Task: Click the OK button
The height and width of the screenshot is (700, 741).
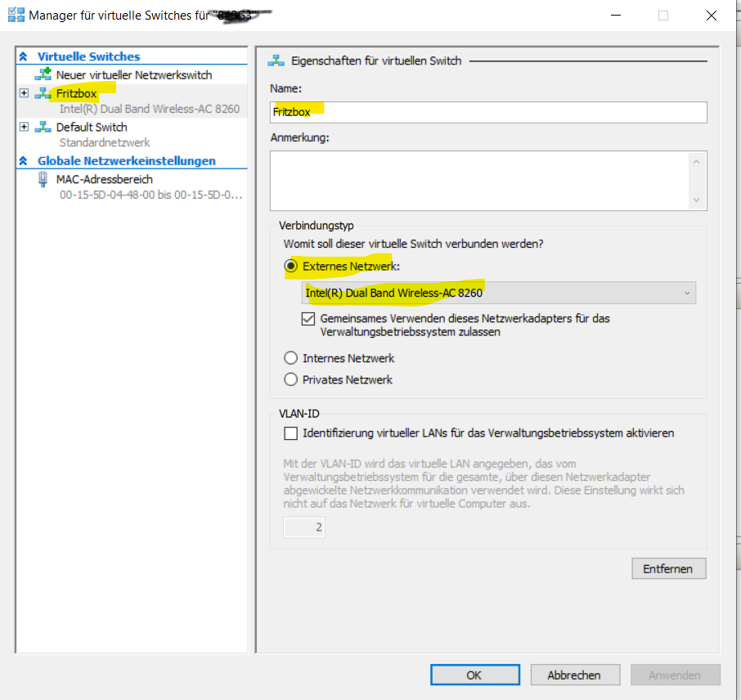Action: 475,675
